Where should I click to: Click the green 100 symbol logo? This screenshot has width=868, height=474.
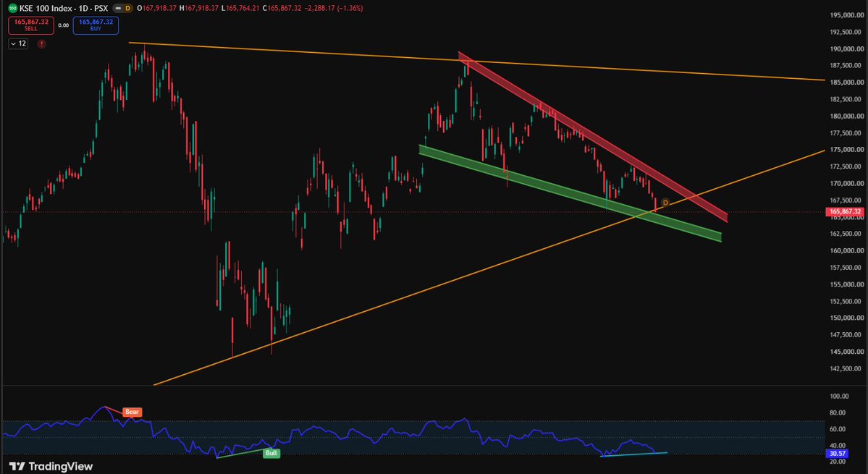[13, 8]
